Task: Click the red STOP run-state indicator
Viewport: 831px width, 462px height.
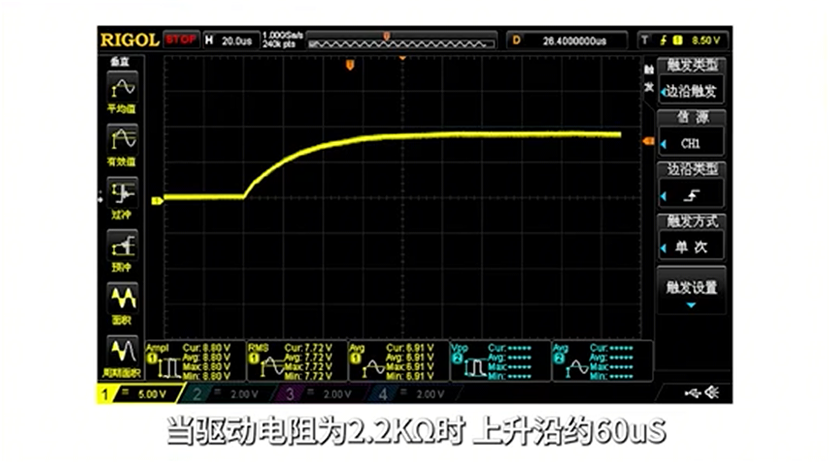Action: (x=181, y=40)
